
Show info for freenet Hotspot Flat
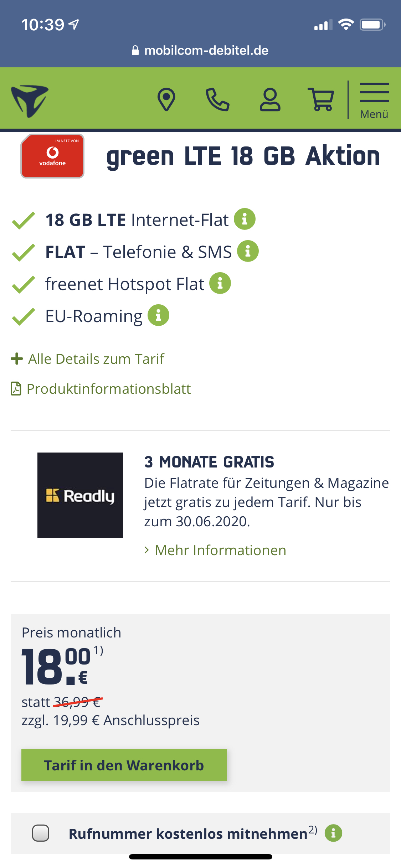point(220,283)
